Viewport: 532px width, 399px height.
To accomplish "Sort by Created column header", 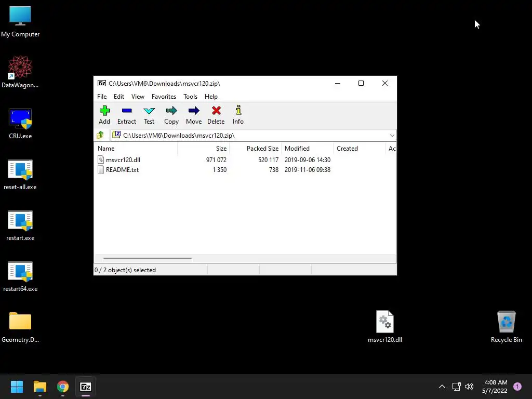I will click(x=360, y=148).
